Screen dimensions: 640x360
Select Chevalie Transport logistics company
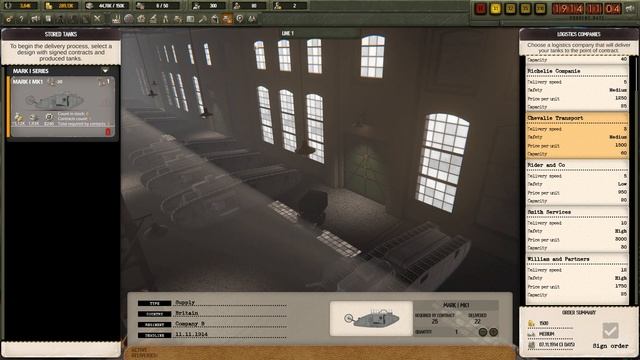577,136
